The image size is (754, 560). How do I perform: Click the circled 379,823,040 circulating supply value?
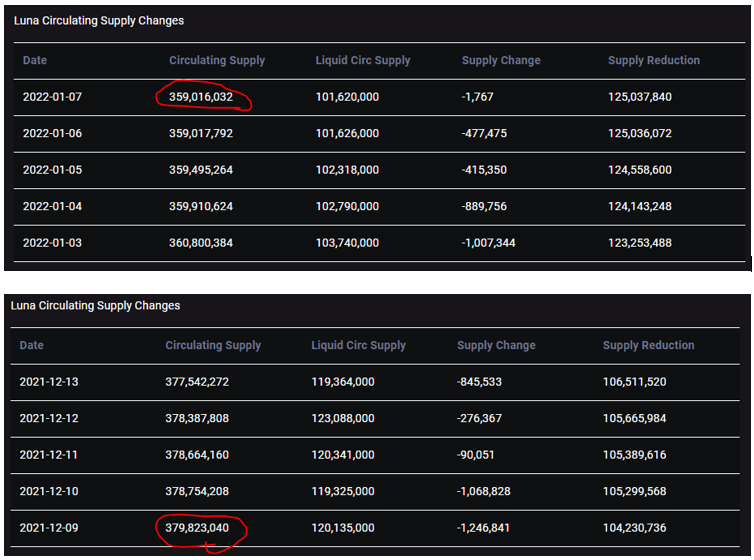197,527
